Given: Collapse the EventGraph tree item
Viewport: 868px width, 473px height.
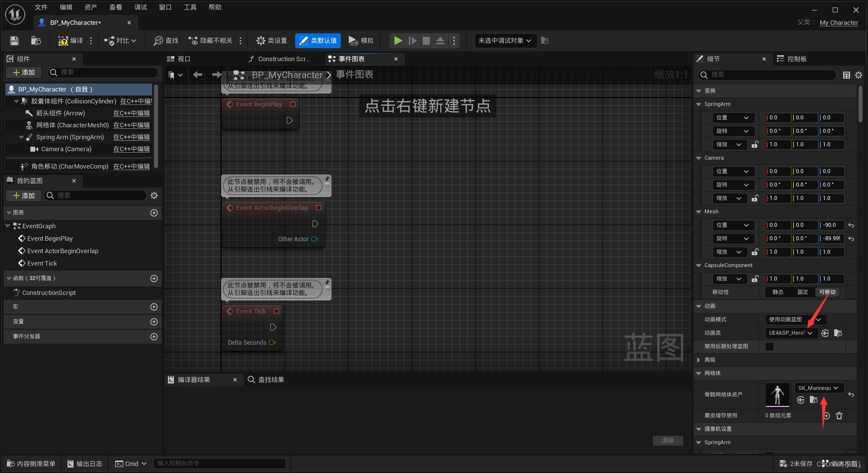Looking at the screenshot, I should click(x=7, y=226).
